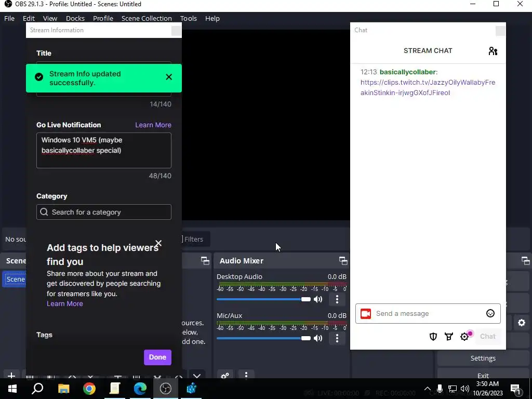Viewport: 532px width, 399px height.
Task: Open Windows Start menu
Action: pyautogui.click(x=12, y=389)
